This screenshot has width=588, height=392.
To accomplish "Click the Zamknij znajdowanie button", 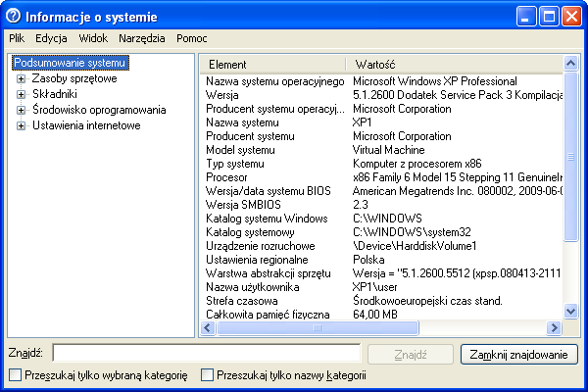I will (x=519, y=355).
